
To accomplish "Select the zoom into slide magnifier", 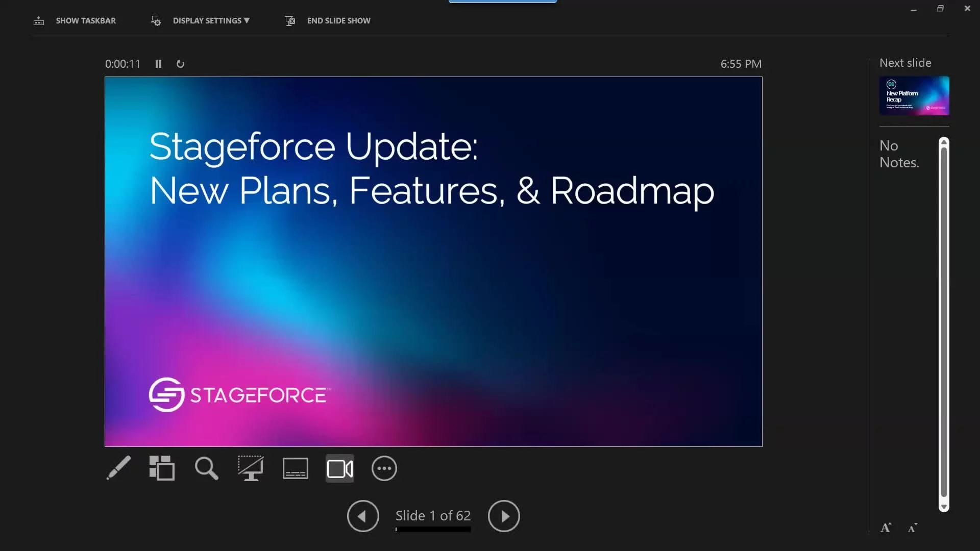I will pyautogui.click(x=206, y=468).
